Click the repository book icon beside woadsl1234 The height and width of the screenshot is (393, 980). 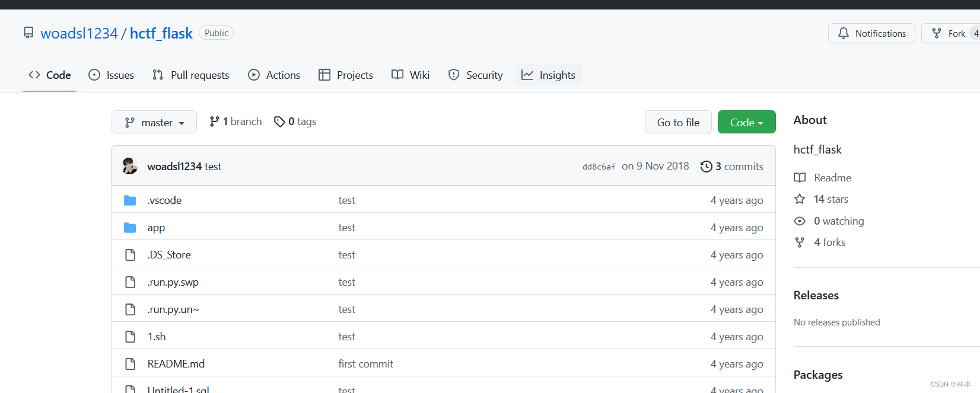pos(28,33)
